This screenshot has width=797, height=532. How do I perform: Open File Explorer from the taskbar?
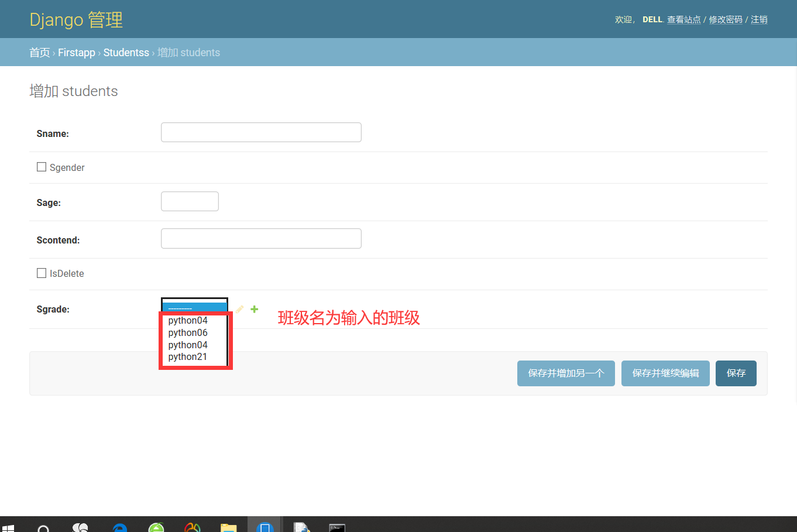point(228,527)
